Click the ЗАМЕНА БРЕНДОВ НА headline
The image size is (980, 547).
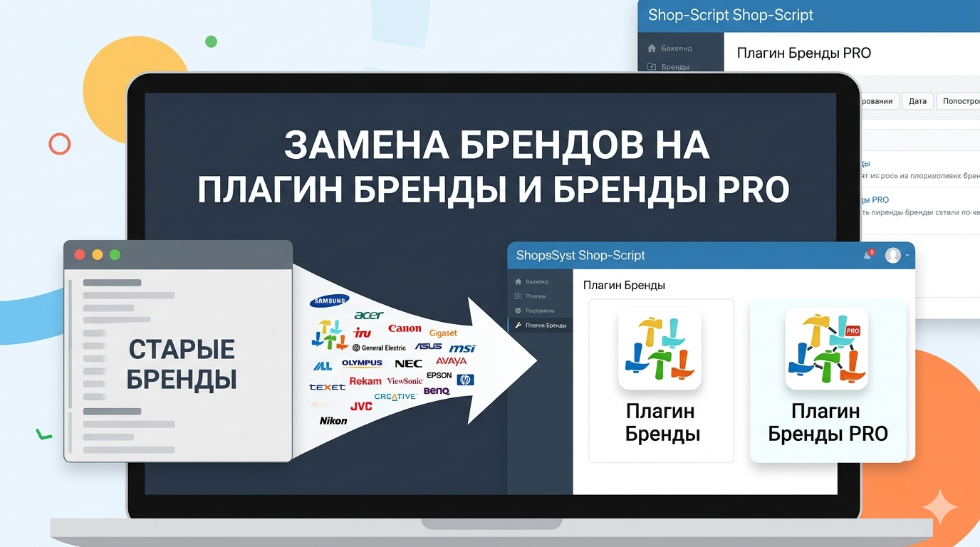point(497,146)
